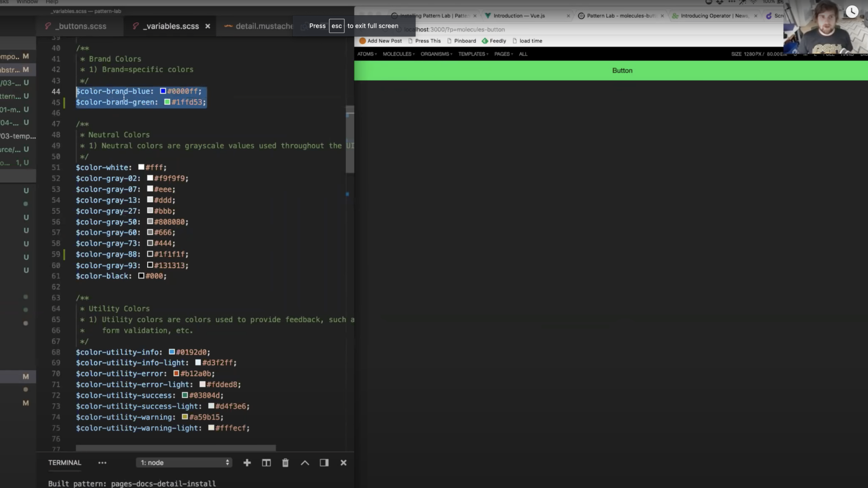868x488 pixels.
Task: Click the #a59b15 utility-warning color swatch
Action: click(184, 417)
